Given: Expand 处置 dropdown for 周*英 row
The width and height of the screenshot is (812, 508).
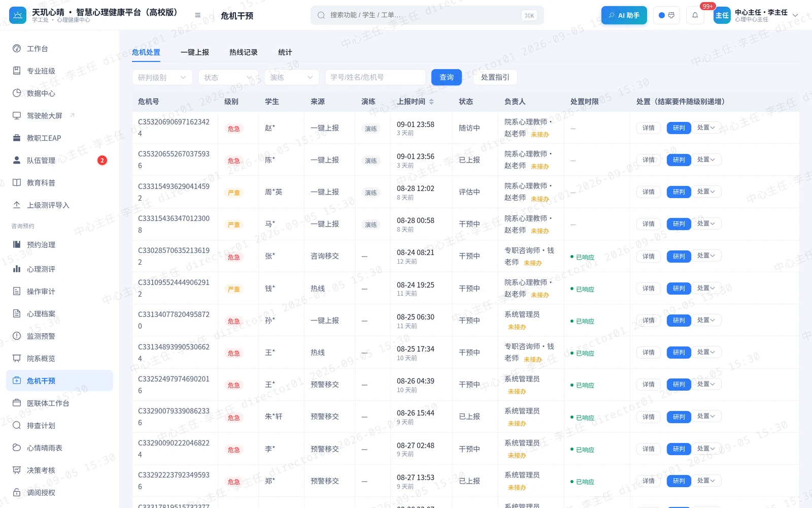Looking at the screenshot, I should coord(706,192).
